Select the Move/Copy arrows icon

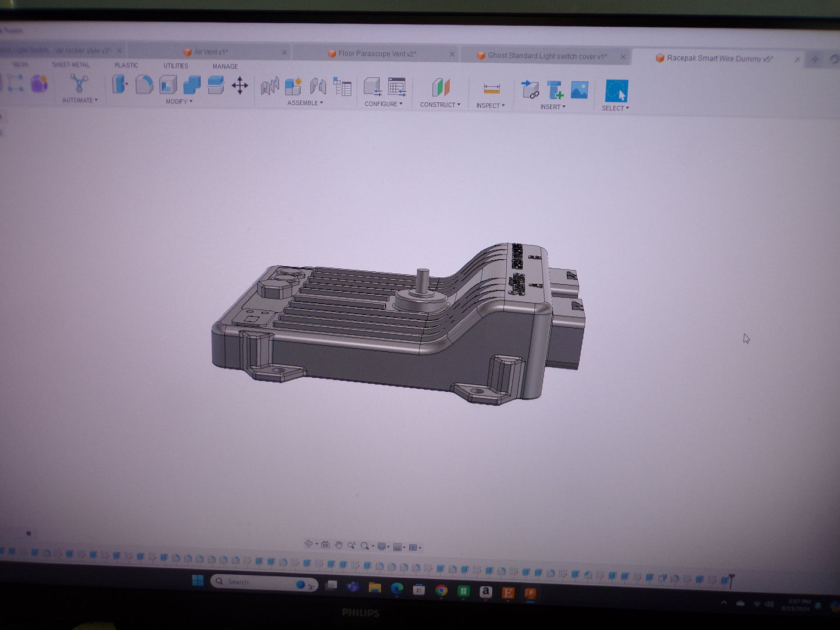point(240,86)
